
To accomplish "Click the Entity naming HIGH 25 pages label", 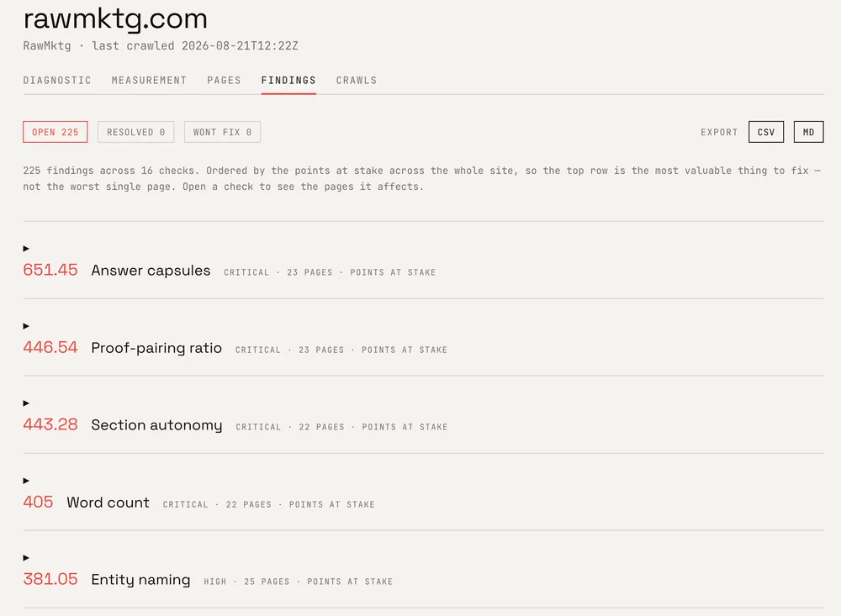I will [x=299, y=582].
